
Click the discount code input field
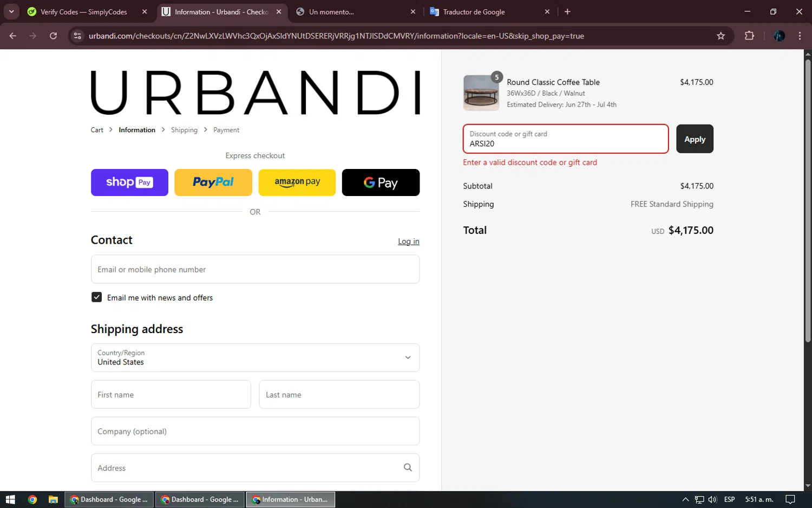coord(566,139)
